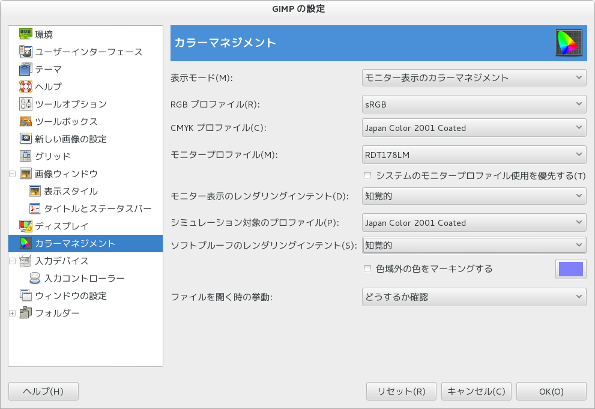Image resolution: width=595 pixels, height=409 pixels.
Task: Select ツールボックス text in the tree
Action: [66, 121]
